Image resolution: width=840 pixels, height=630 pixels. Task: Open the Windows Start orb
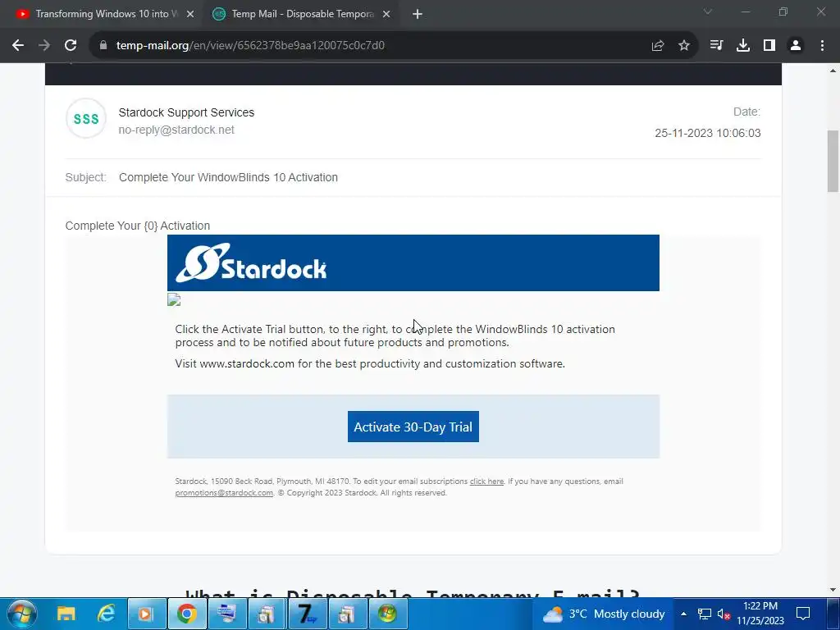[22, 614]
